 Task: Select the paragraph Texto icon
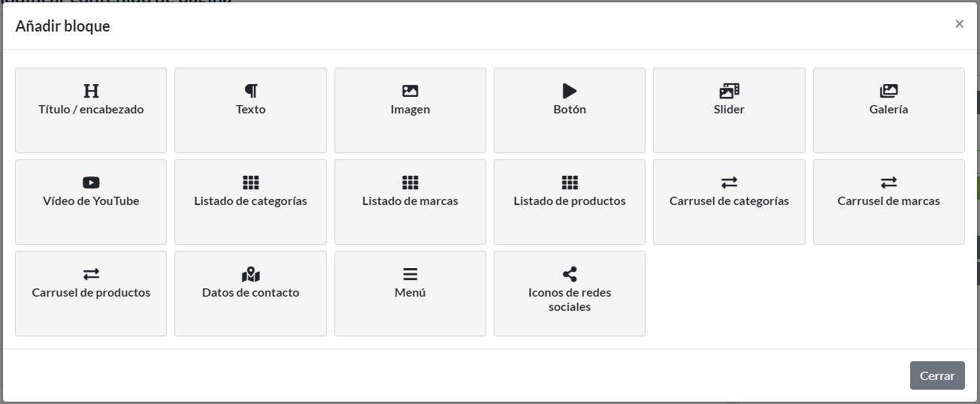tap(251, 91)
